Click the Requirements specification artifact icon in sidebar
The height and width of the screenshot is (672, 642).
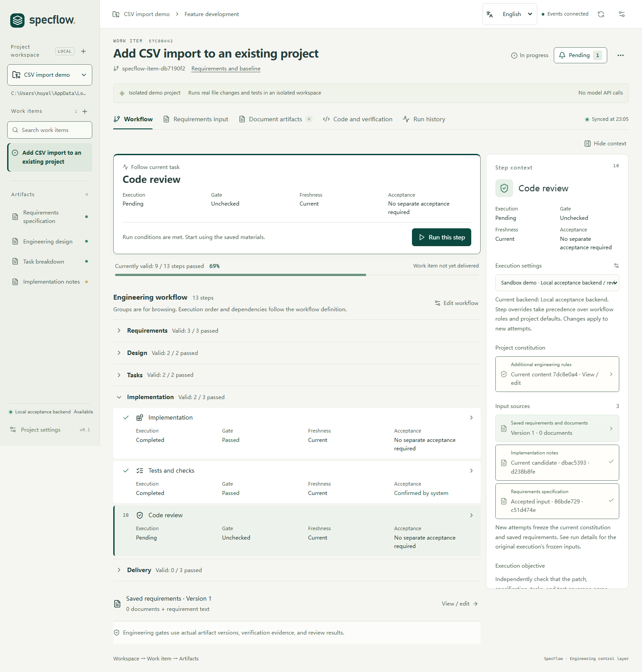coord(15,217)
